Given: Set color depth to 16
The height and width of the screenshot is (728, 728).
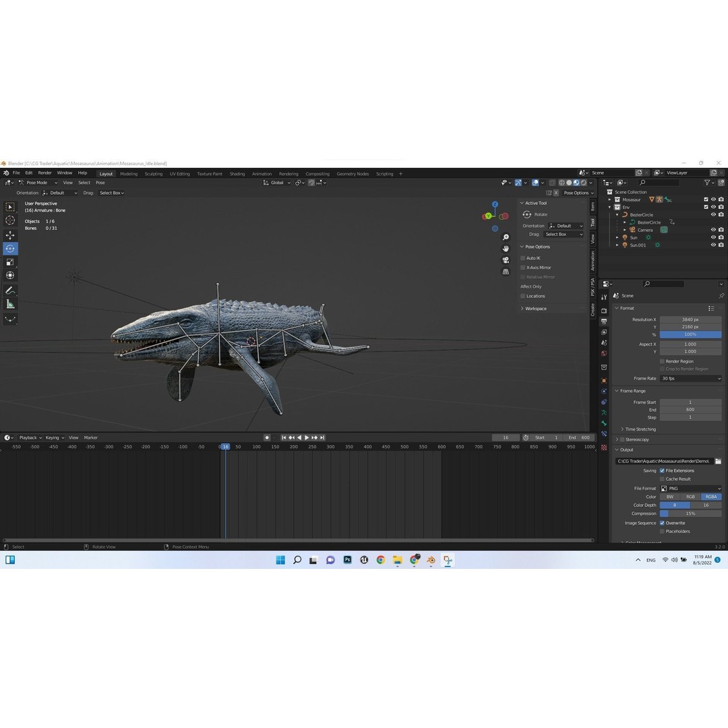Looking at the screenshot, I should pos(706,506).
